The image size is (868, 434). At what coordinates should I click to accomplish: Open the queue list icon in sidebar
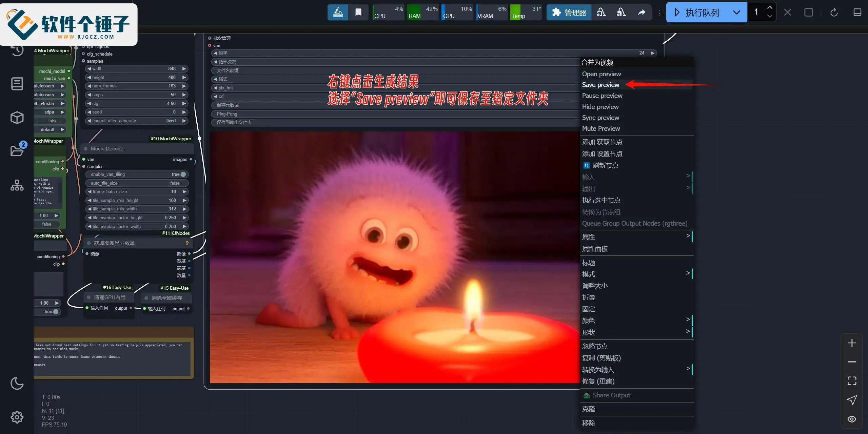click(x=17, y=84)
